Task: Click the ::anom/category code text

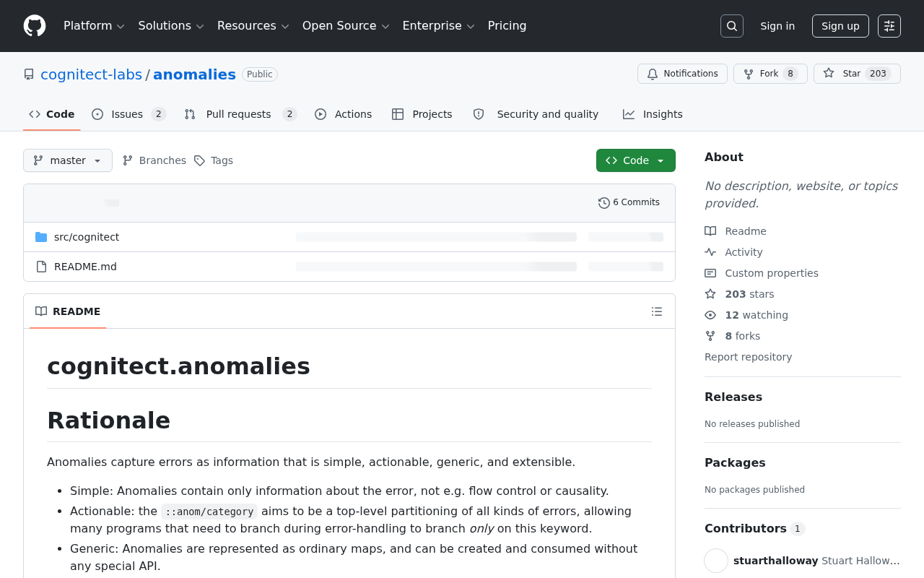Action: pos(209,512)
